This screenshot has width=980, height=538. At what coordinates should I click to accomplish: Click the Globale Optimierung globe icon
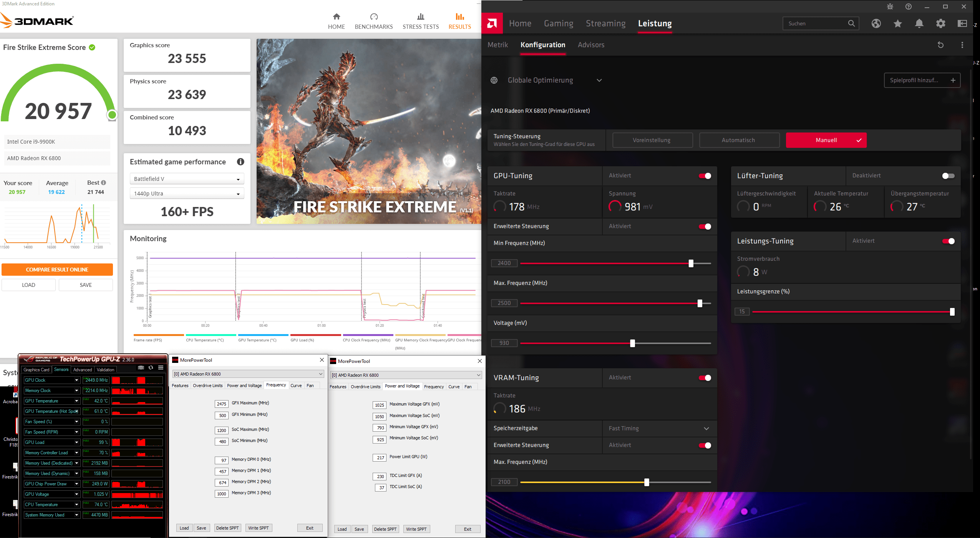point(494,80)
